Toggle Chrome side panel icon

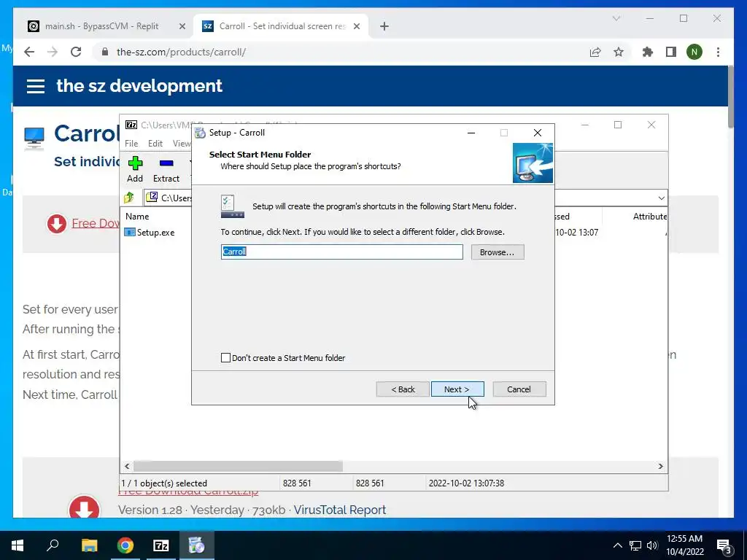tap(671, 52)
